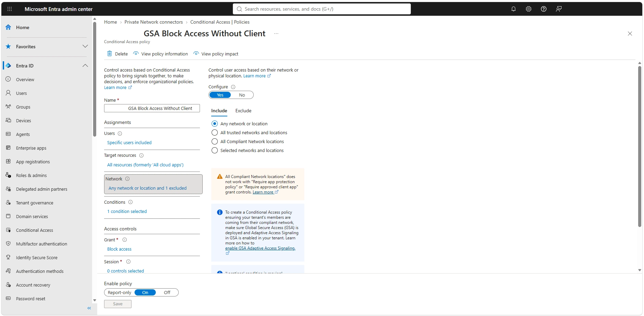Open enable GSA Adaptive Access Signaling link
This screenshot has height=316, width=644.
click(x=260, y=249)
